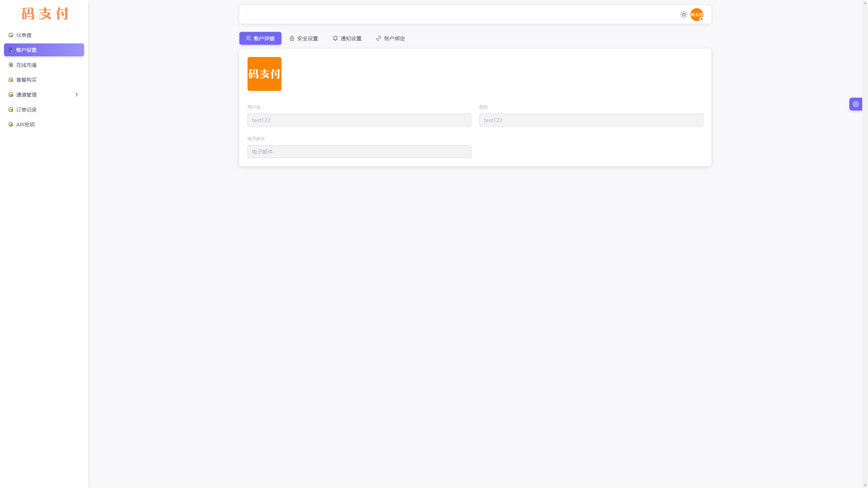Click the notification bell icon
This screenshot has width=868, height=488.
[335, 38]
